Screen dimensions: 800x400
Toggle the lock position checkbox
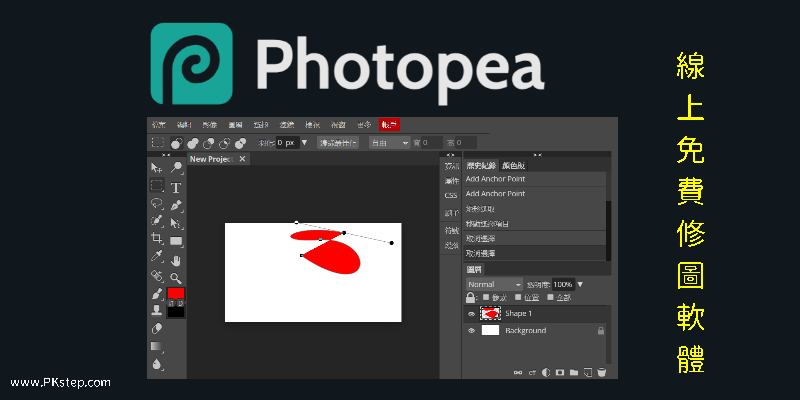point(518,297)
